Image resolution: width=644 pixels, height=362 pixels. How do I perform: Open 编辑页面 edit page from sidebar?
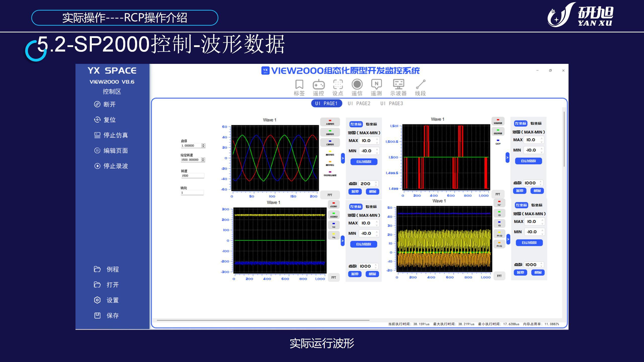coord(111,151)
